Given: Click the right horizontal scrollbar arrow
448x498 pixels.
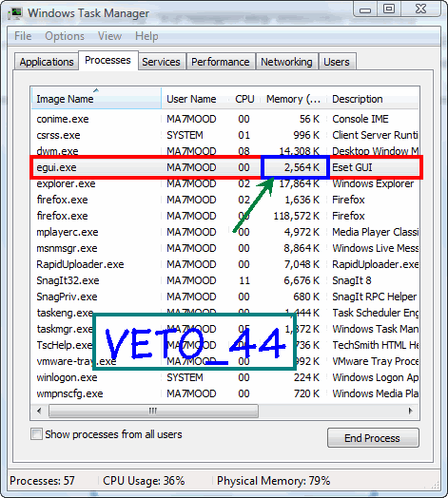Looking at the screenshot, I should pos(411,411).
